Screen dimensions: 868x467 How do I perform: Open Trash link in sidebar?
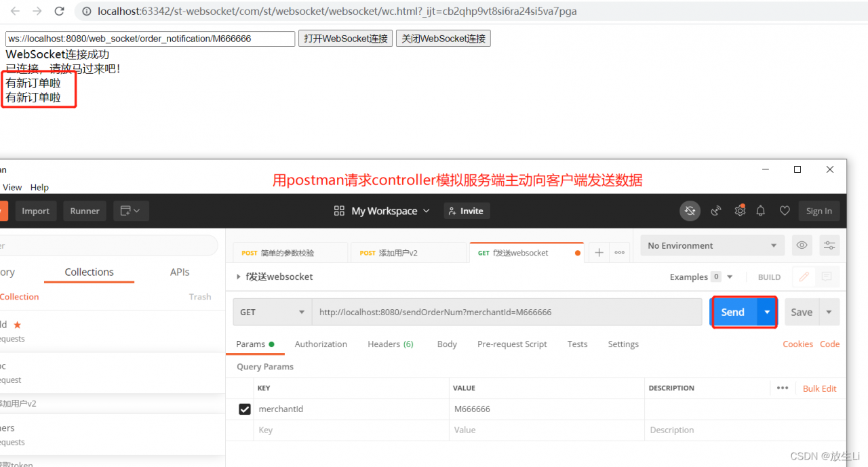point(200,297)
